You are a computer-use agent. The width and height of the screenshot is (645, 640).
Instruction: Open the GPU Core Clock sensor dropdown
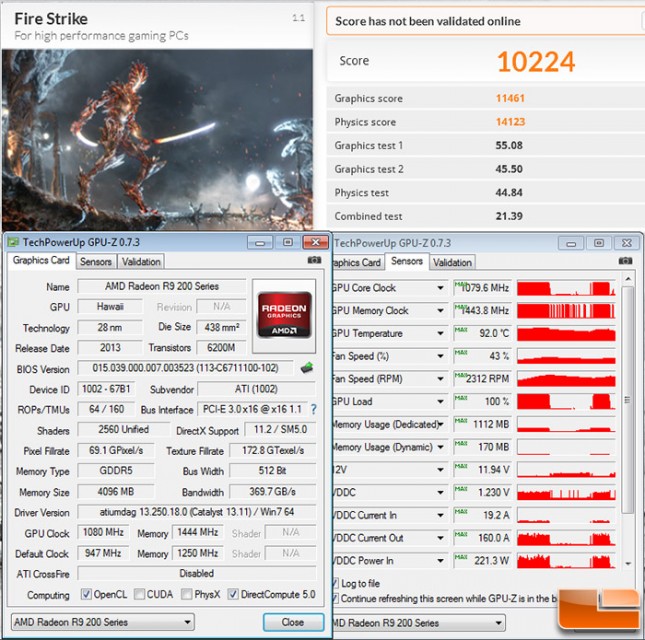coord(440,288)
